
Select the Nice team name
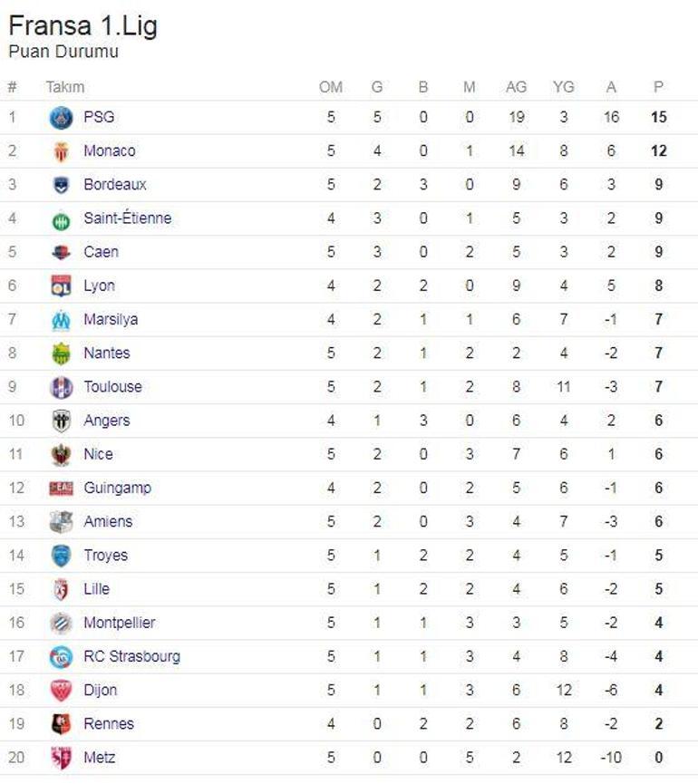98,454
